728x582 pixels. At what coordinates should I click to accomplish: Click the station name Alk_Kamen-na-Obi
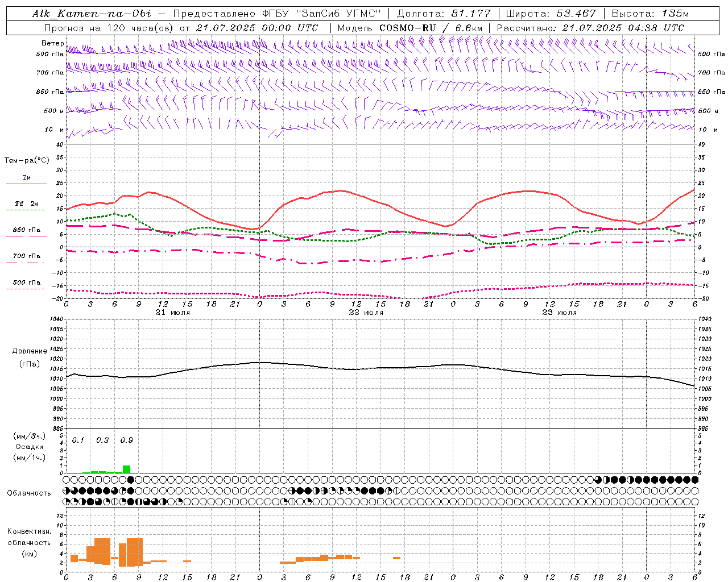coord(92,14)
